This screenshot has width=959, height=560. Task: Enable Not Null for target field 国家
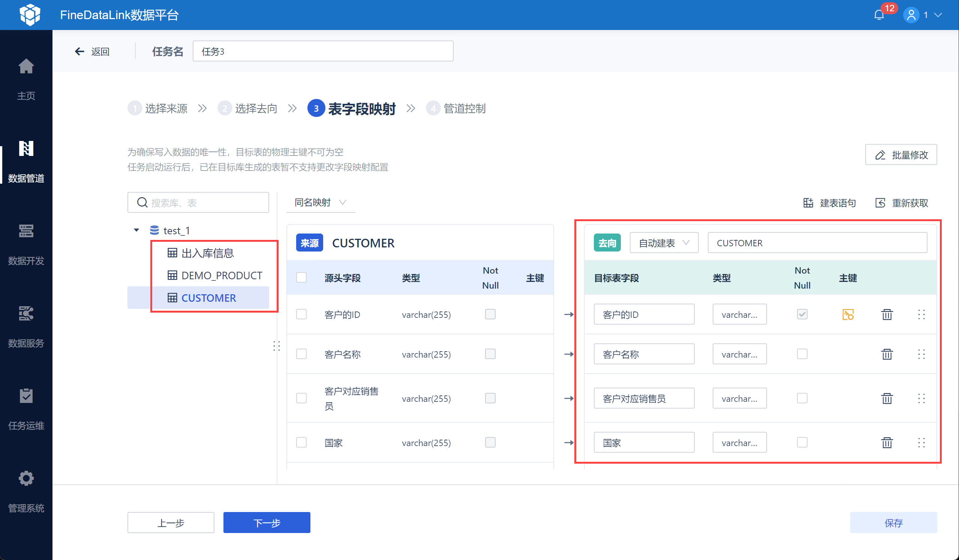click(x=802, y=442)
